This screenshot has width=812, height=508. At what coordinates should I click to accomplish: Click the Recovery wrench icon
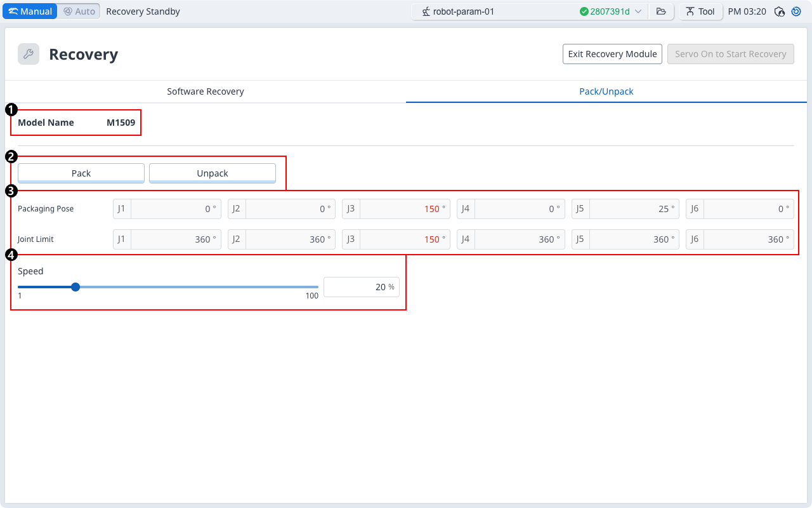(x=29, y=54)
